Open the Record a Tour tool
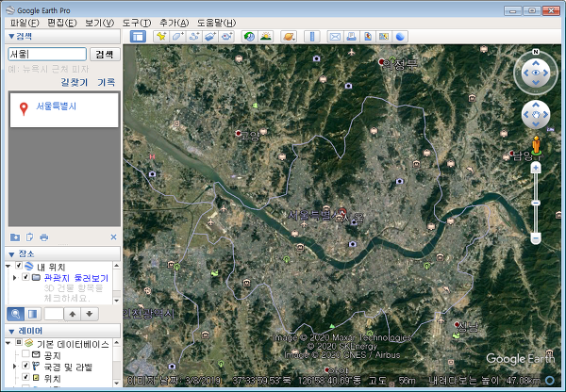This screenshot has width=566, height=392. click(x=226, y=37)
